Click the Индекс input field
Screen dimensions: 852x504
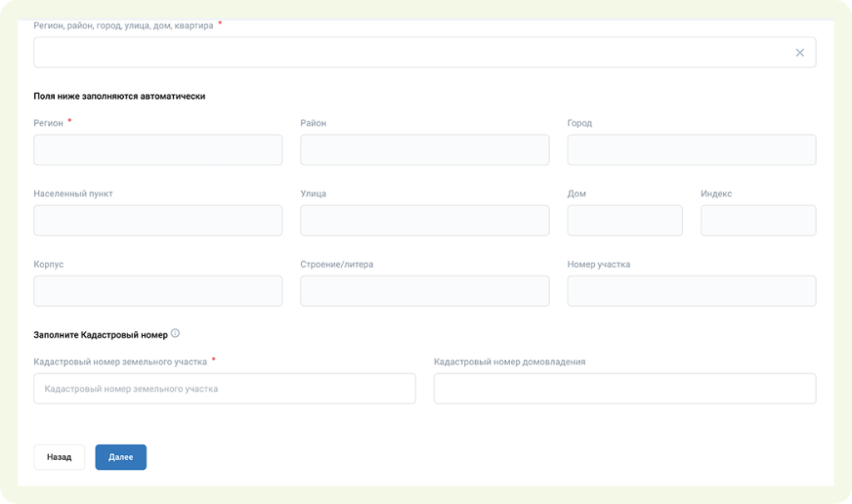pos(758,220)
